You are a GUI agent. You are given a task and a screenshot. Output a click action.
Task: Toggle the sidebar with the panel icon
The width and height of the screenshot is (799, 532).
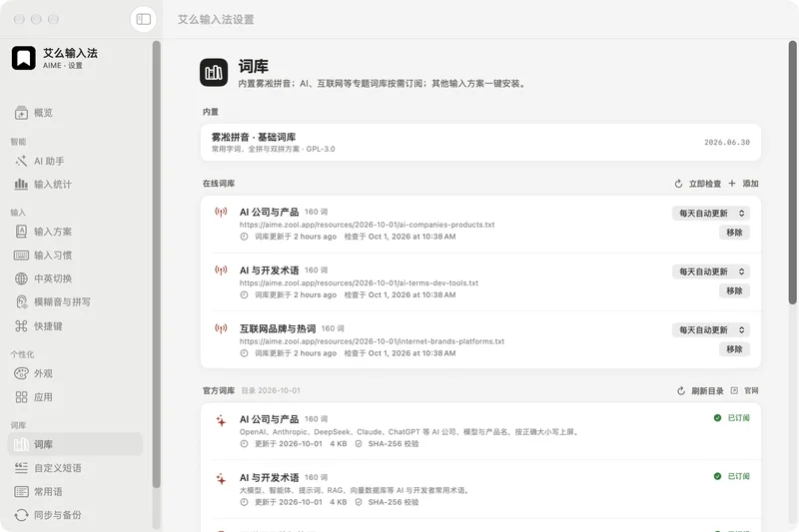click(143, 19)
